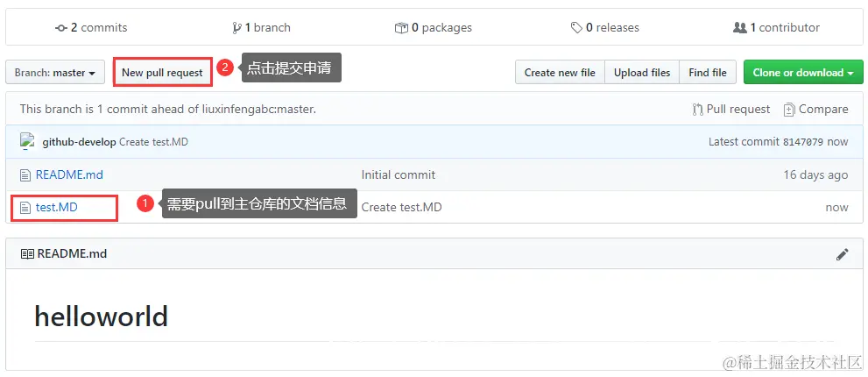Open the README.md file link

pyautogui.click(x=69, y=174)
